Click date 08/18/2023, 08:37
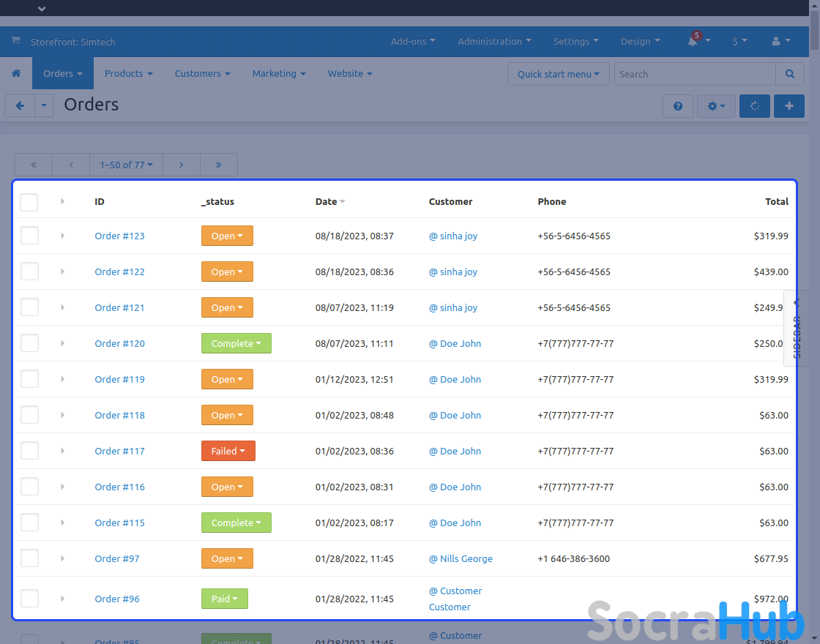 [x=354, y=236]
